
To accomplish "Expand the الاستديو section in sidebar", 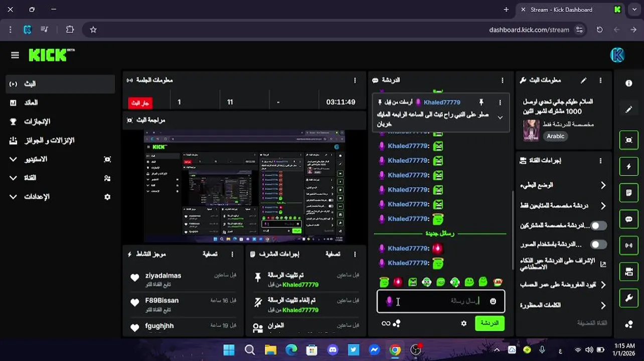I will [x=60, y=159].
